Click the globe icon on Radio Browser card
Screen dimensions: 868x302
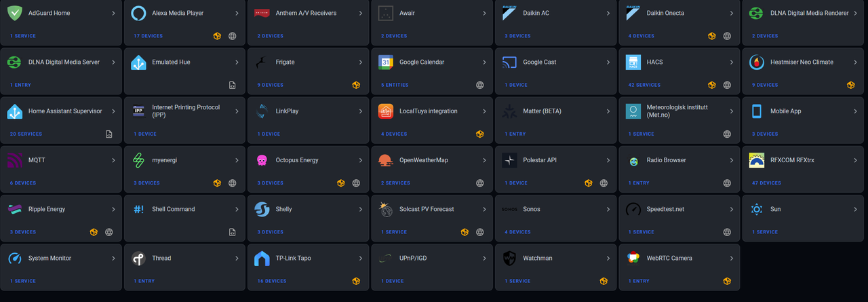click(727, 183)
